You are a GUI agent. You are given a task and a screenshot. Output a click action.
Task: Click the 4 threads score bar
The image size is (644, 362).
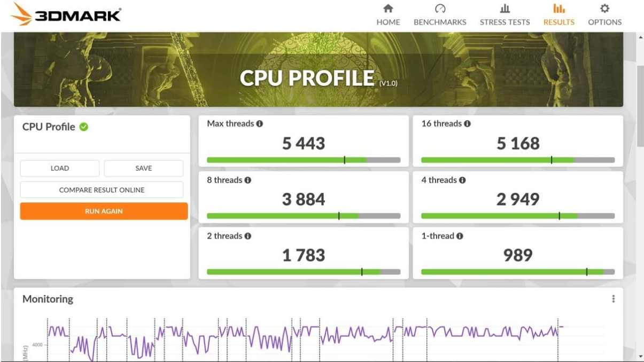[518, 216]
